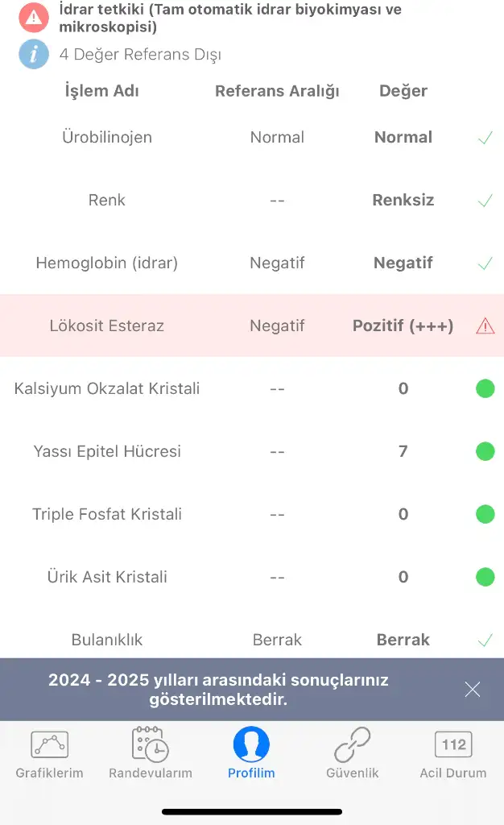
Task: Select the Profilim tab
Action: pyautogui.click(x=251, y=753)
